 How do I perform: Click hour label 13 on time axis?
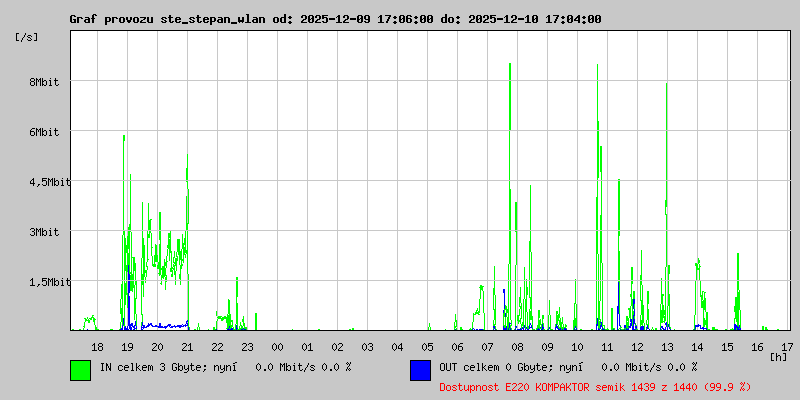(667, 347)
